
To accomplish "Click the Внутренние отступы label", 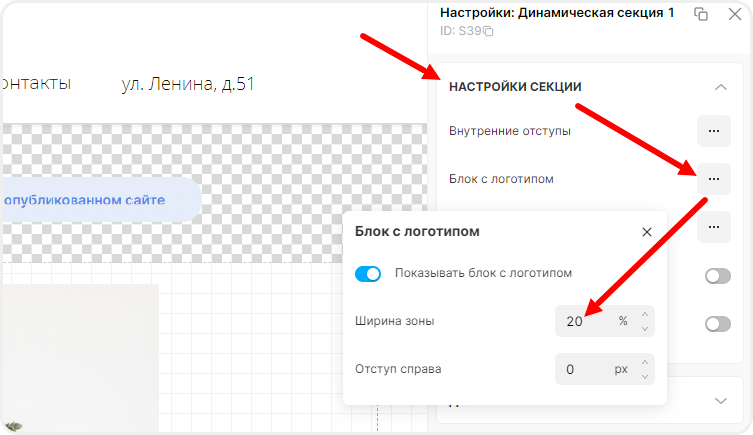I will coord(510,131).
